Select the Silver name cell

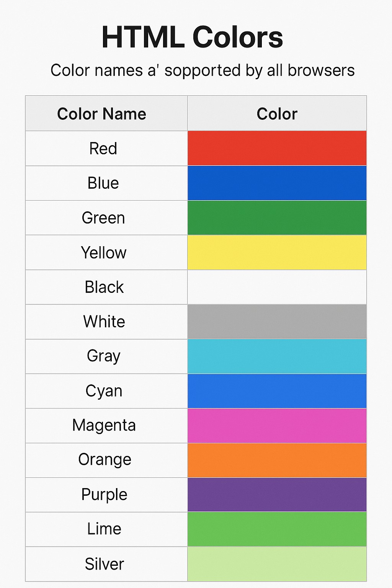point(106,564)
